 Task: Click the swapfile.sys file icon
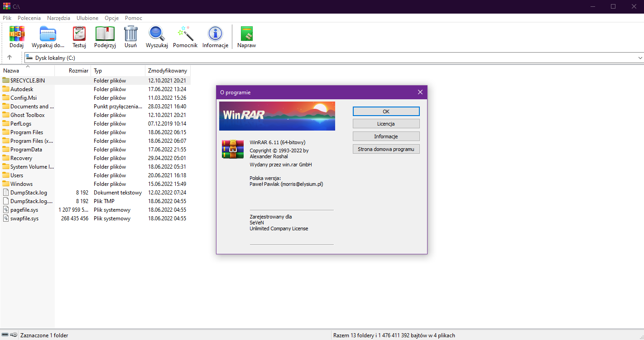point(6,219)
